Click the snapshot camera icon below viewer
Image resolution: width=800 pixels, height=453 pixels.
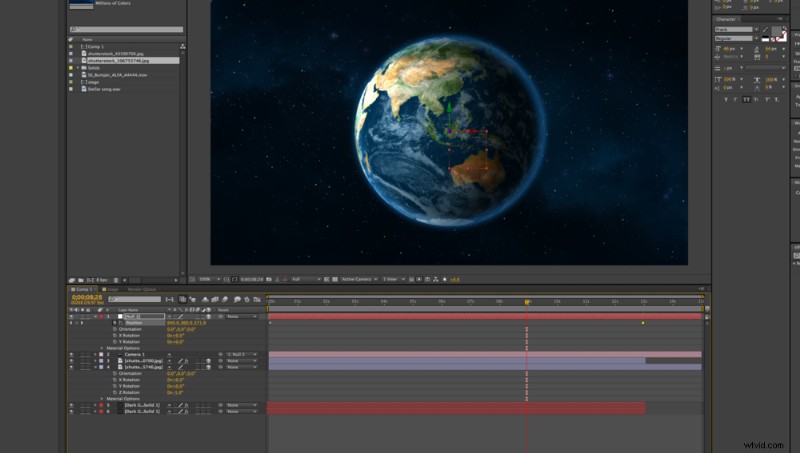click(x=269, y=280)
